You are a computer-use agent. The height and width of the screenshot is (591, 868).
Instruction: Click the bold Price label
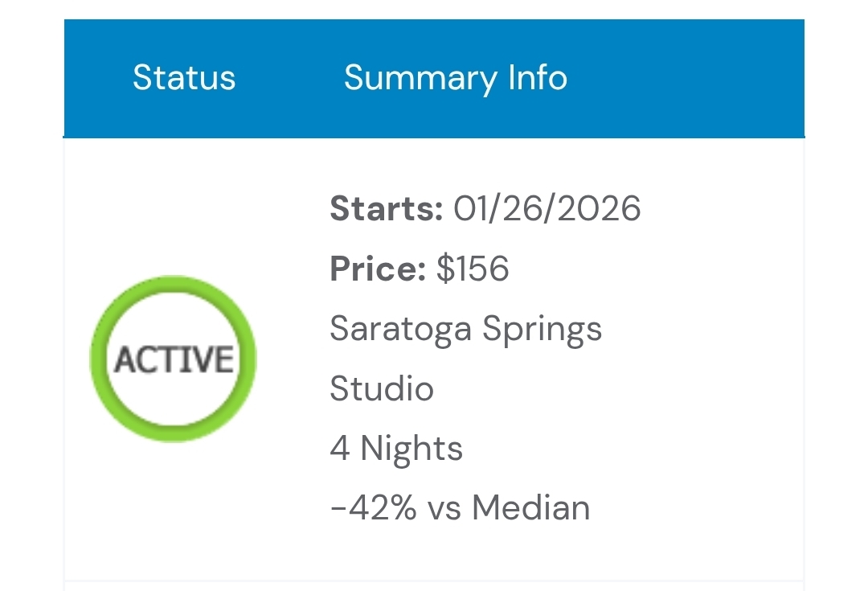(378, 269)
